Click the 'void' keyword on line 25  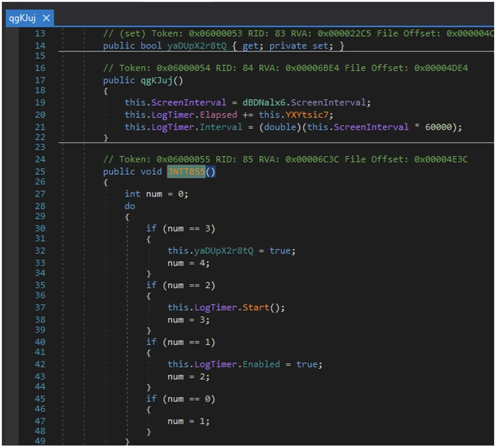[151, 172]
